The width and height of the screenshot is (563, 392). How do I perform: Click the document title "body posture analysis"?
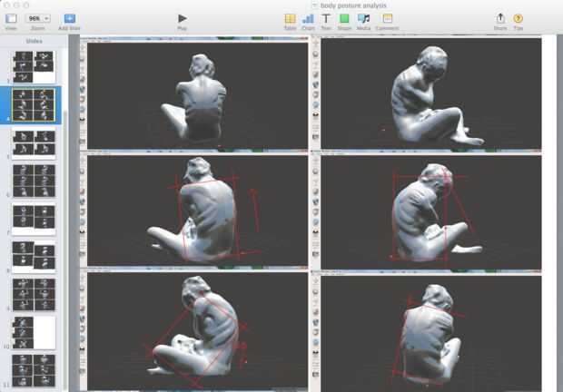[x=353, y=5]
